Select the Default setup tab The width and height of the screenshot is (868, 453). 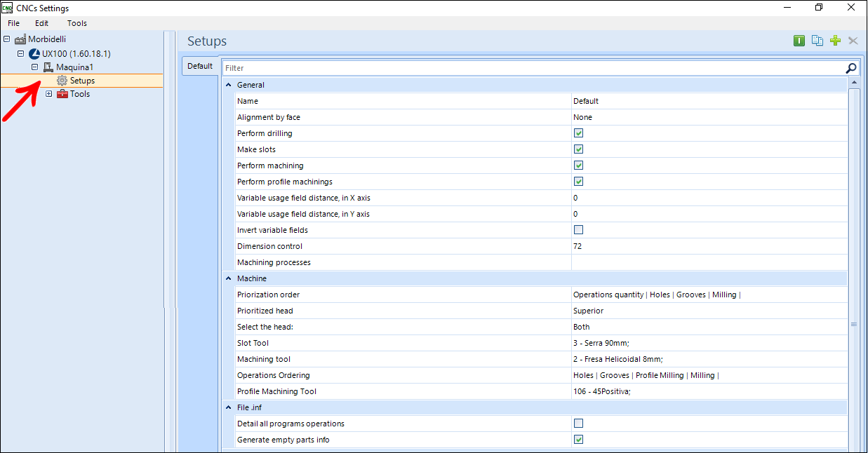[x=200, y=66]
